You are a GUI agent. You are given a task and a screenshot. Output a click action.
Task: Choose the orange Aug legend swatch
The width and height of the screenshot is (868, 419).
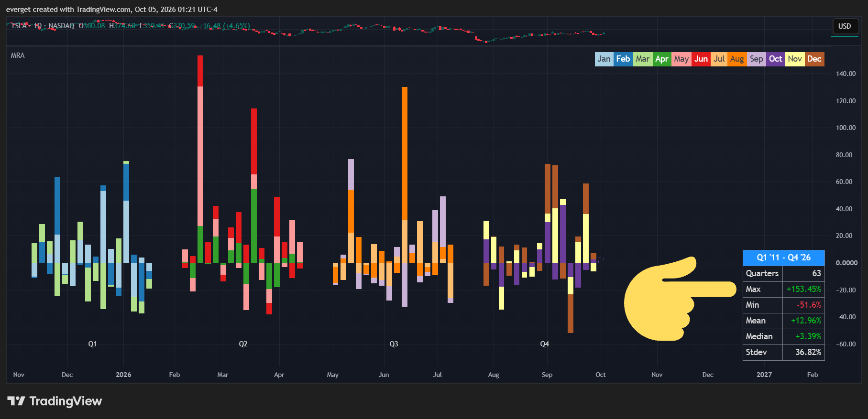click(737, 59)
